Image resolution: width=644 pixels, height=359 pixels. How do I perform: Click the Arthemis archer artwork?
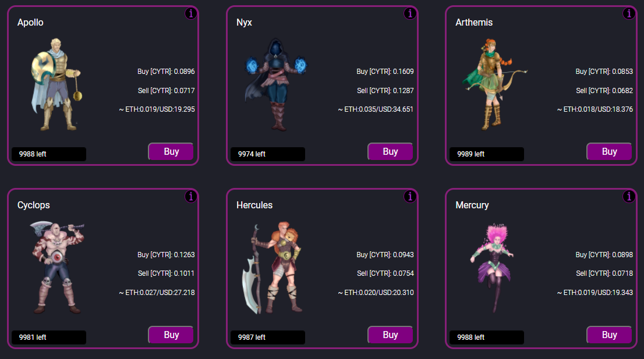494,84
